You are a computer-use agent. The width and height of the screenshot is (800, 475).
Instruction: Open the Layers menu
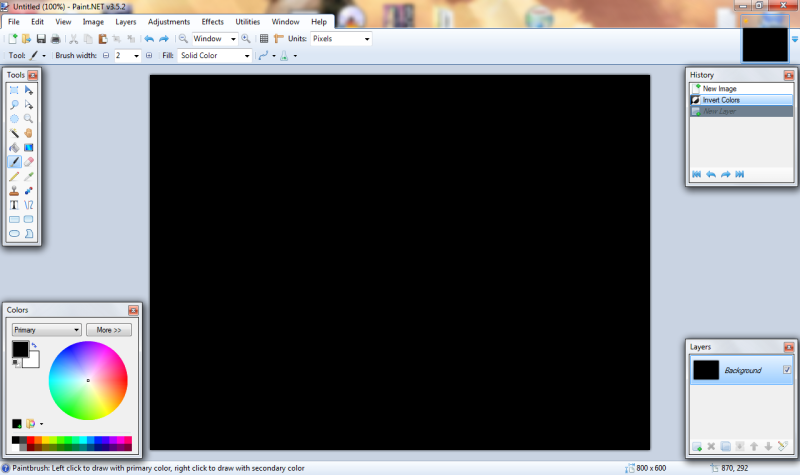click(126, 22)
